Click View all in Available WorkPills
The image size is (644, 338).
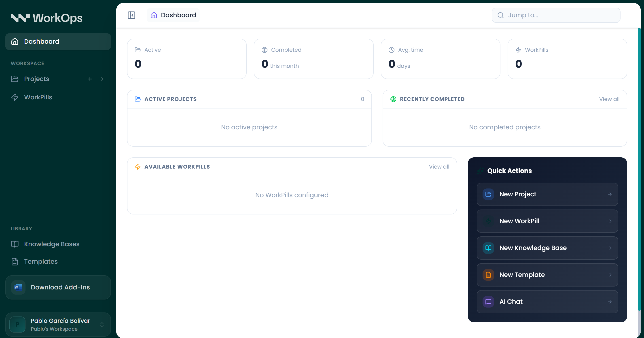439,167
